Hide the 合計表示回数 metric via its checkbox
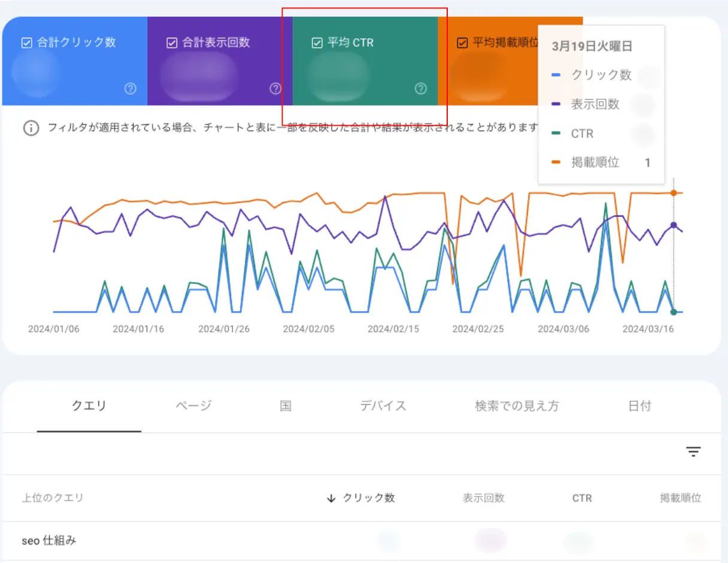Image resolution: width=728 pixels, height=563 pixels. pyautogui.click(x=172, y=43)
